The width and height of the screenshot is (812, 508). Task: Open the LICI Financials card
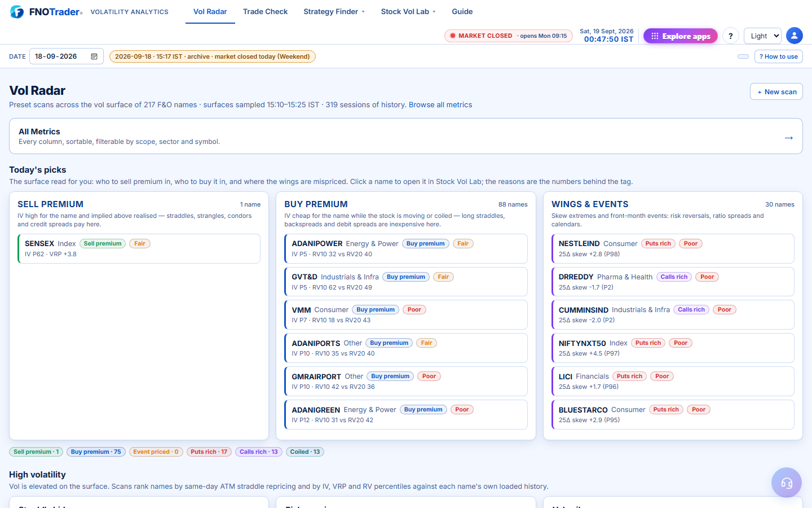click(673, 381)
